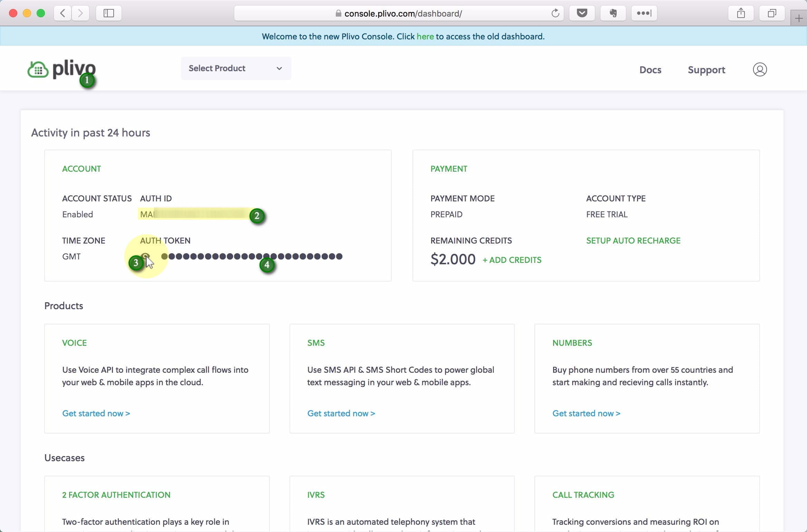Click the lock icon in address bar
Screen dimensions: 807x532
coord(338,13)
